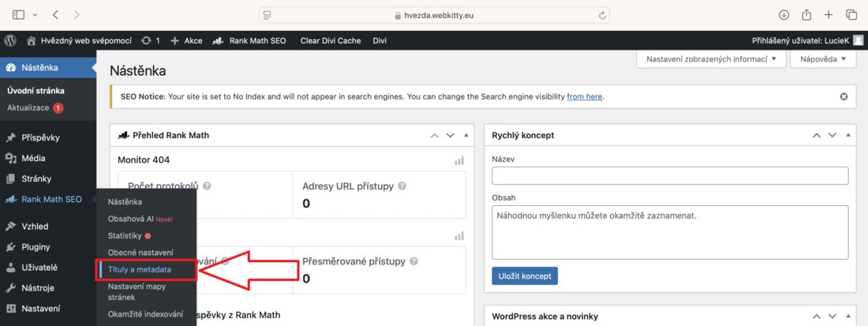Open the sidebar options chevron
The width and height of the screenshot is (868, 326).
36,15
